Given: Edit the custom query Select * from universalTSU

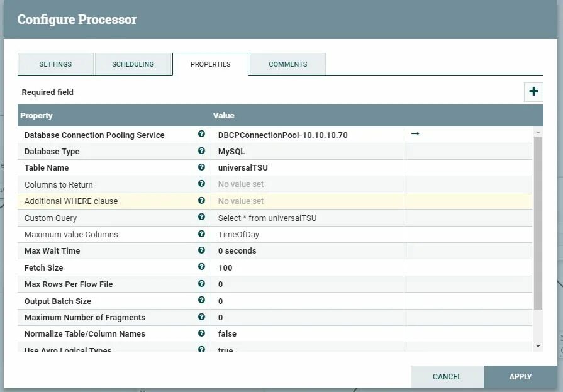Looking at the screenshot, I should click(308, 218).
